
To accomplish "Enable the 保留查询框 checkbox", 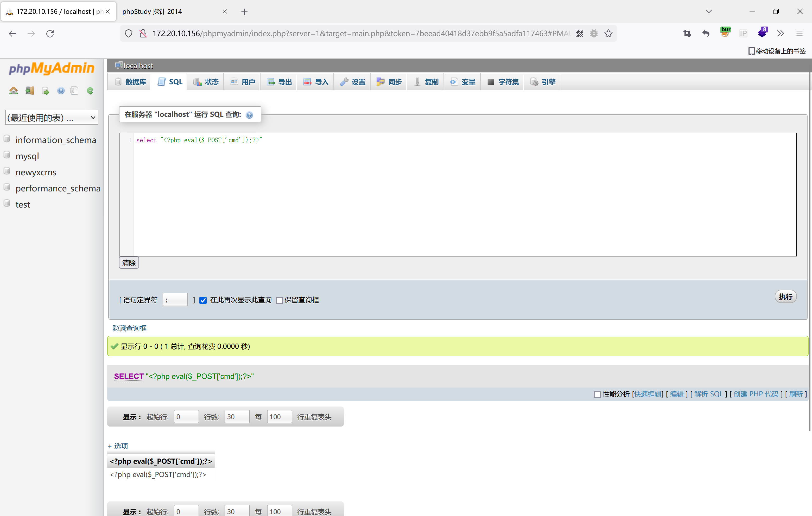I will (280, 300).
